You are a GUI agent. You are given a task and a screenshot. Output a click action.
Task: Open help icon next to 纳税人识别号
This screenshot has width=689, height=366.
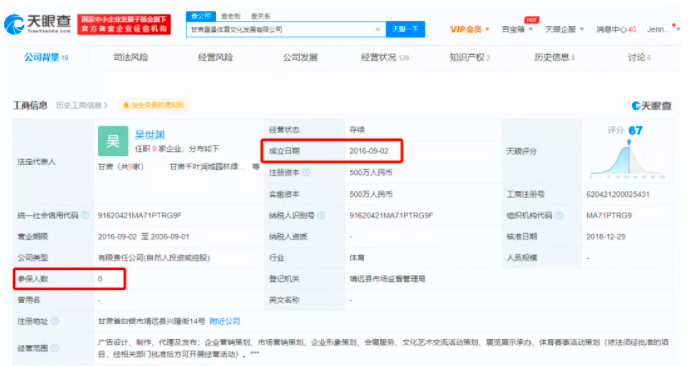[321, 215]
